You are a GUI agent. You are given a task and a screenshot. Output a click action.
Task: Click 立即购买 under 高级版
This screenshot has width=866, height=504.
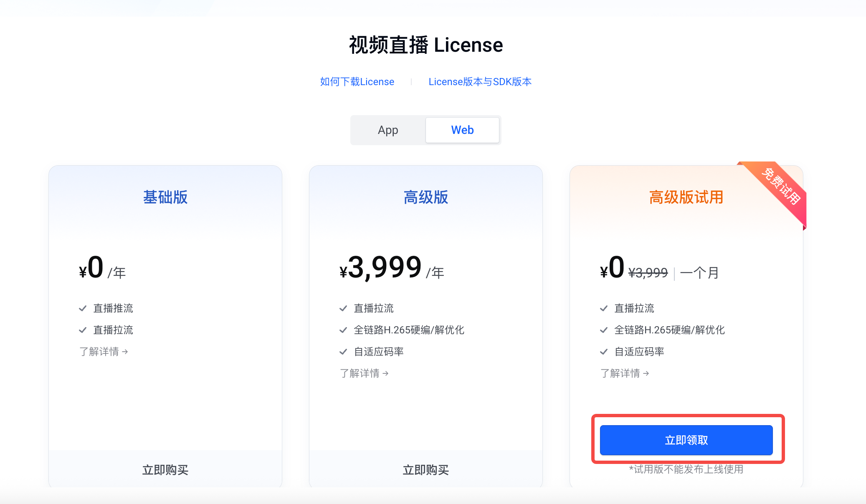pos(425,470)
